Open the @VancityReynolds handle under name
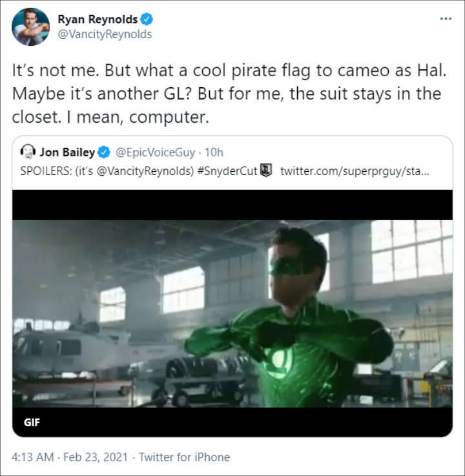This screenshot has height=476, width=465. (x=105, y=34)
